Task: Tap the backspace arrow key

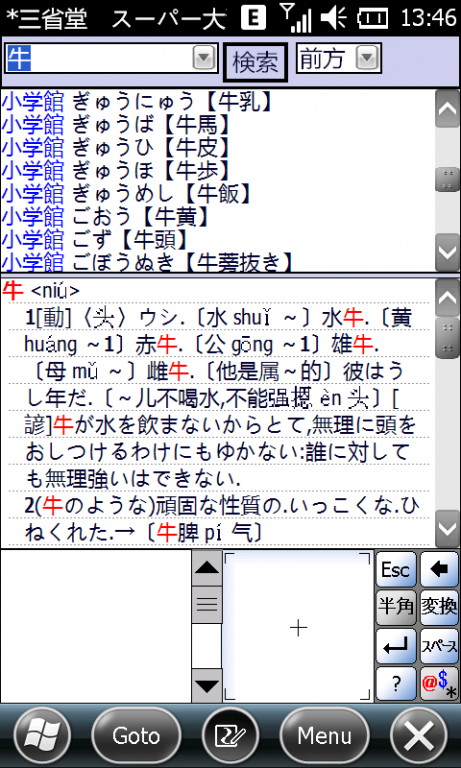Action: coord(439,569)
